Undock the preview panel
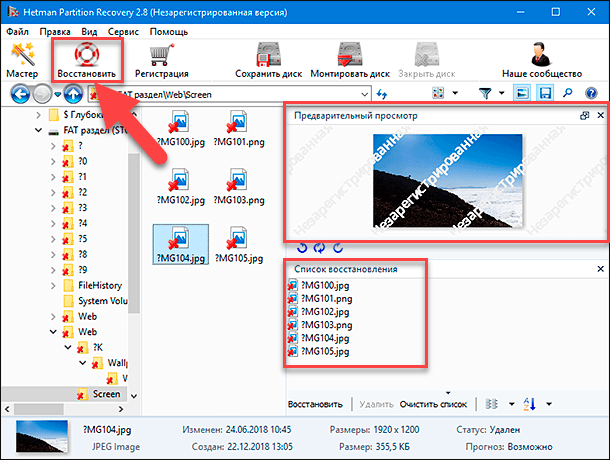 pyautogui.click(x=584, y=115)
